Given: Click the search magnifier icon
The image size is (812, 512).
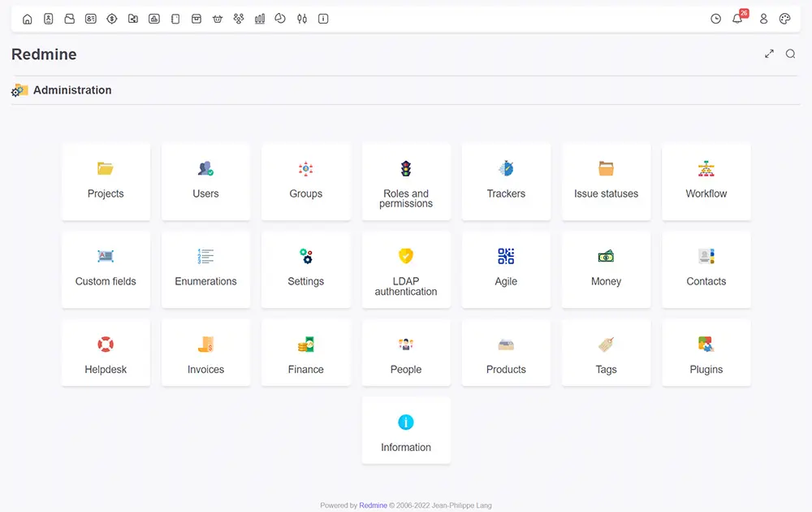Looking at the screenshot, I should [790, 54].
